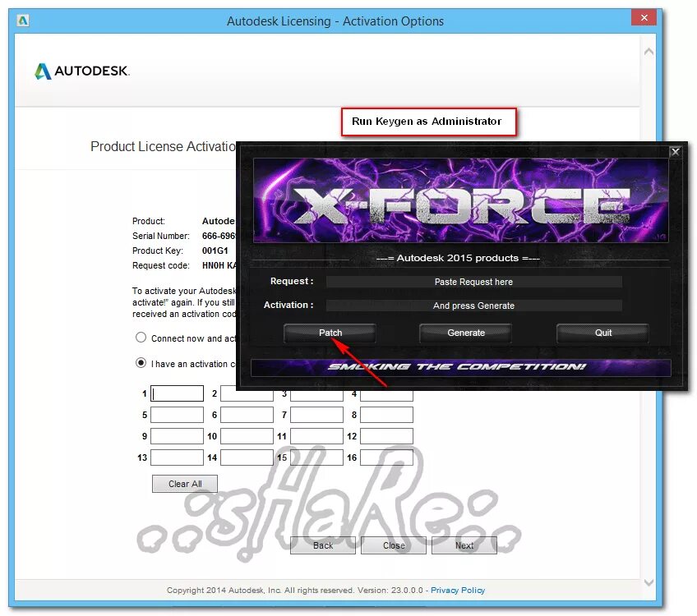Image resolution: width=697 pixels, height=616 pixels.
Task: Click the Quit button in keygen
Action: (x=602, y=333)
